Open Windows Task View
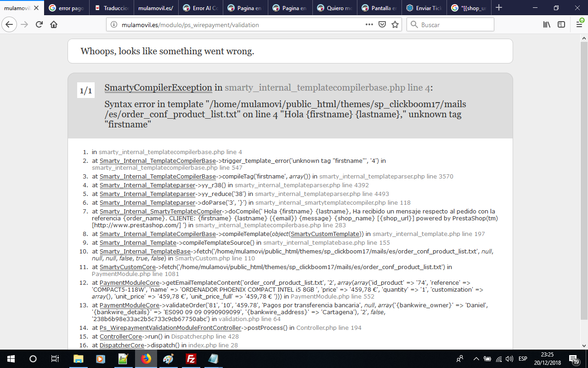This screenshot has height=368, width=588. (55, 359)
